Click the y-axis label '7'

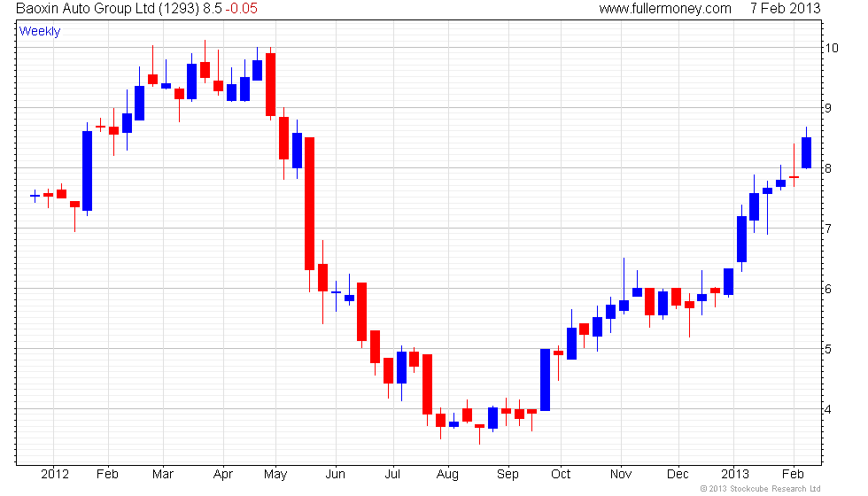tap(828, 229)
